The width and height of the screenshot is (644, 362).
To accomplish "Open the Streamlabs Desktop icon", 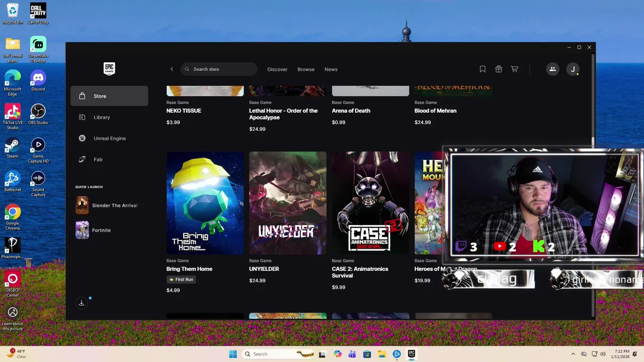I will pyautogui.click(x=38, y=50).
